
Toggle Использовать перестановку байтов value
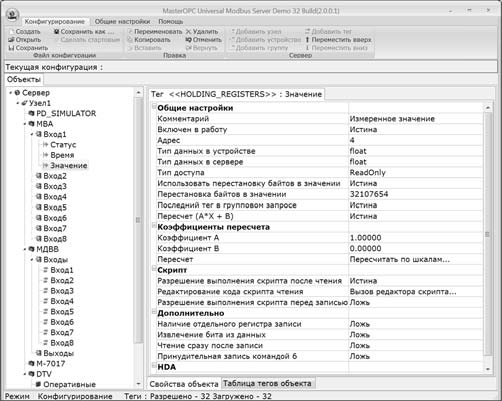(415, 183)
